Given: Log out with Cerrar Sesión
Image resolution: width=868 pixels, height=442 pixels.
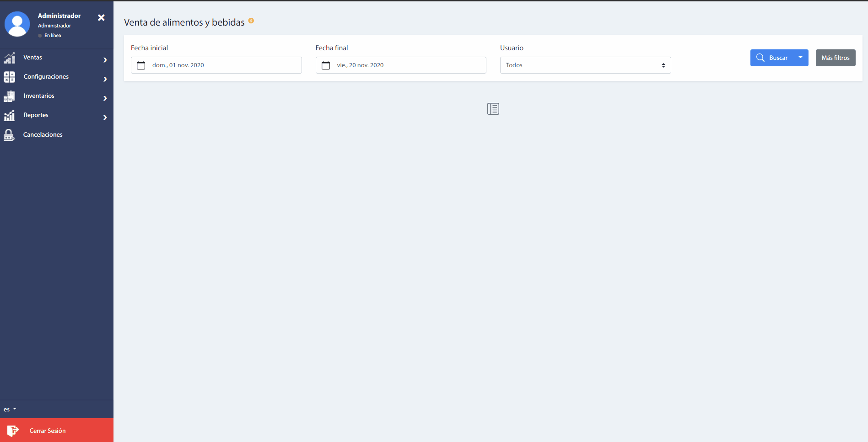Looking at the screenshot, I should (x=48, y=431).
